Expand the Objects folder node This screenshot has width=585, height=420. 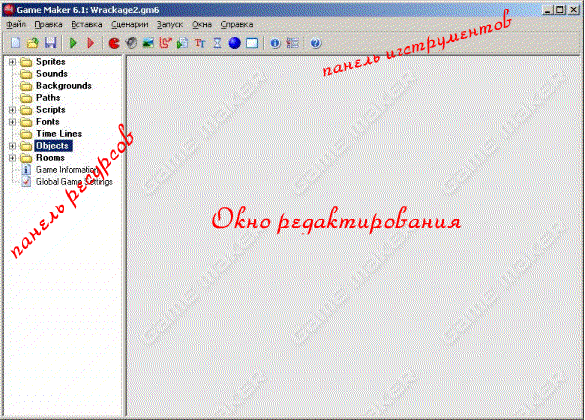coord(12,146)
